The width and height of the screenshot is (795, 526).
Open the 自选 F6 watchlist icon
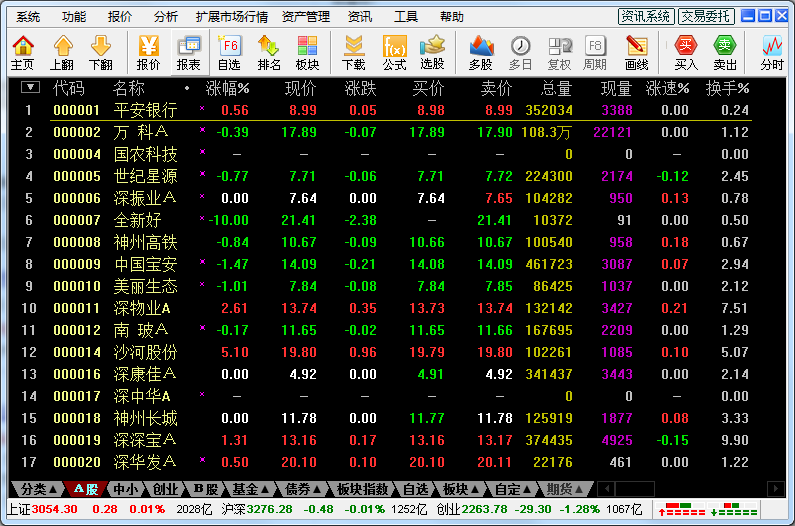[x=229, y=52]
